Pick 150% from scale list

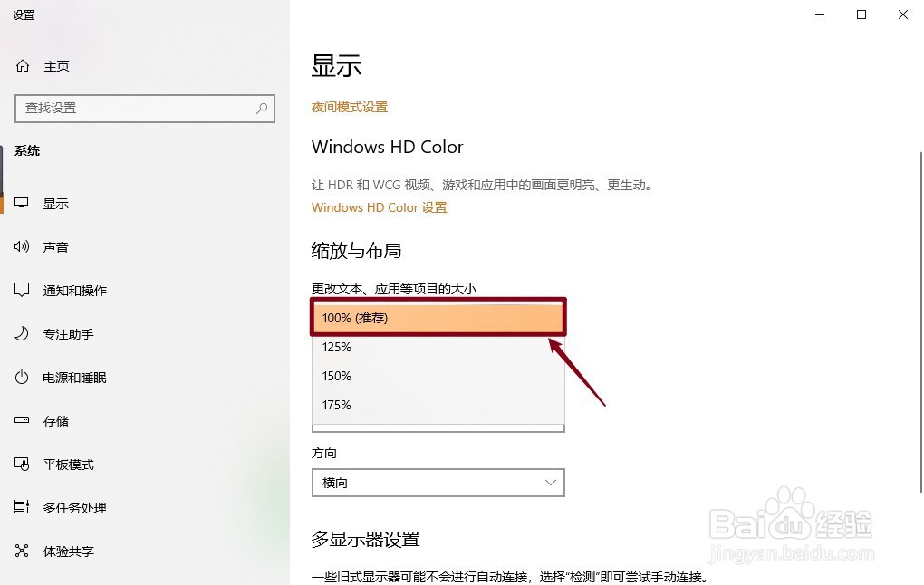pyautogui.click(x=438, y=376)
